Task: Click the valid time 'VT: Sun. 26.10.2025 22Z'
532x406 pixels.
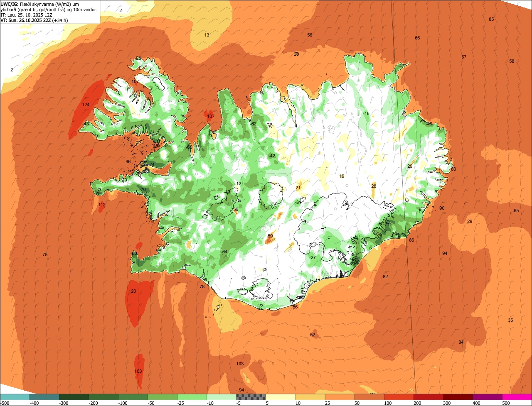Action: pyautogui.click(x=25, y=20)
